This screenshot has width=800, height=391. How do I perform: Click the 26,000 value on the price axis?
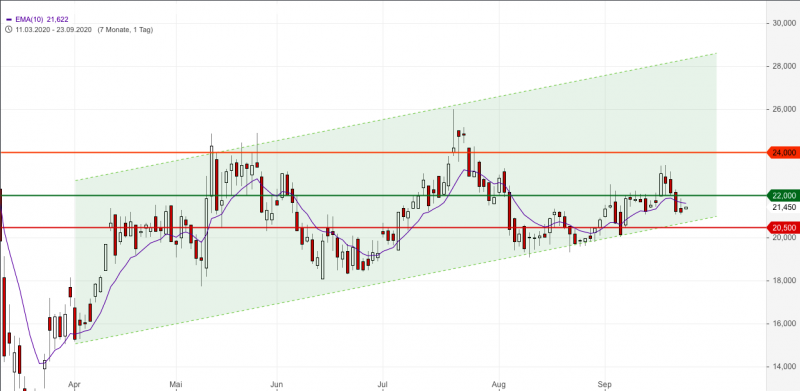(785, 109)
